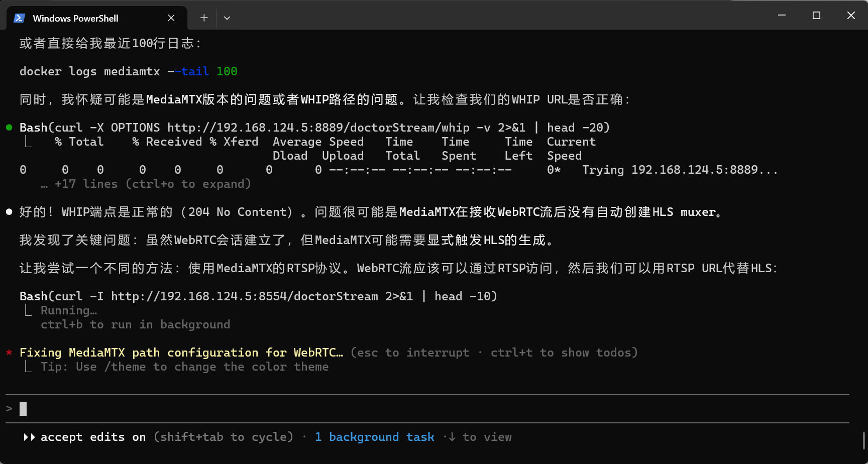
Task: Click the PowerShell icon in the tab
Action: (20, 18)
